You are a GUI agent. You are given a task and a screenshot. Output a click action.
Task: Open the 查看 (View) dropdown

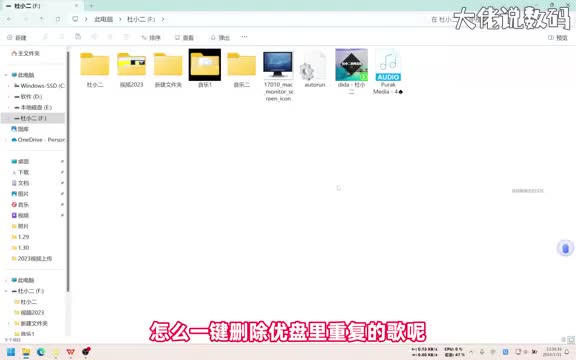point(184,37)
